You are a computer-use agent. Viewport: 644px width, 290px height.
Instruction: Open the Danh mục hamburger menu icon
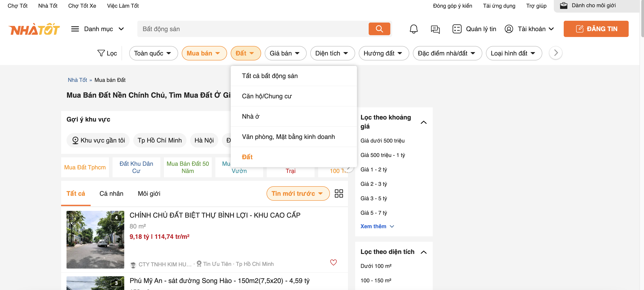click(x=75, y=29)
